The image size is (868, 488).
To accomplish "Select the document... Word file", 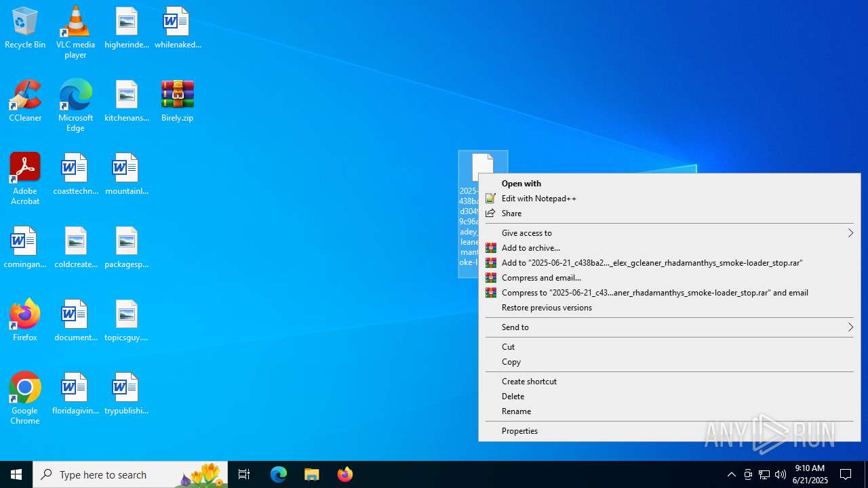I will click(75, 321).
